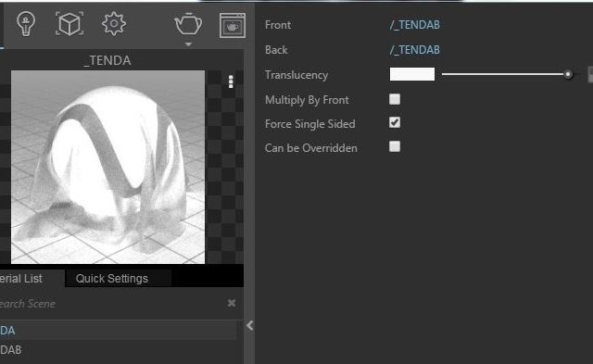Open the Geometry tab cube icon
Screen dimensions: 593x364
[x=69, y=24]
